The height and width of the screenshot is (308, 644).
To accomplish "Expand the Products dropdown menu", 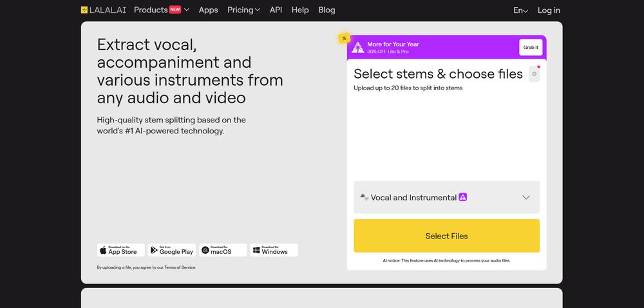I will pyautogui.click(x=161, y=10).
